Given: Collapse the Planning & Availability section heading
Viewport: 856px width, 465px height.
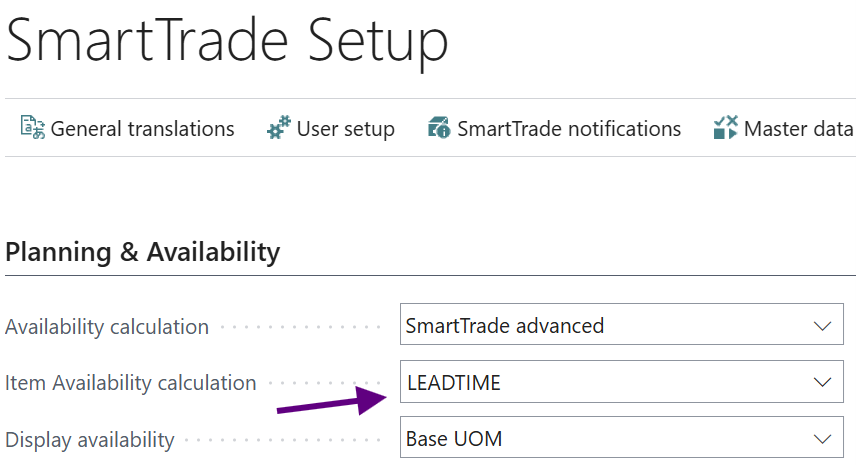Looking at the screenshot, I should [143, 252].
